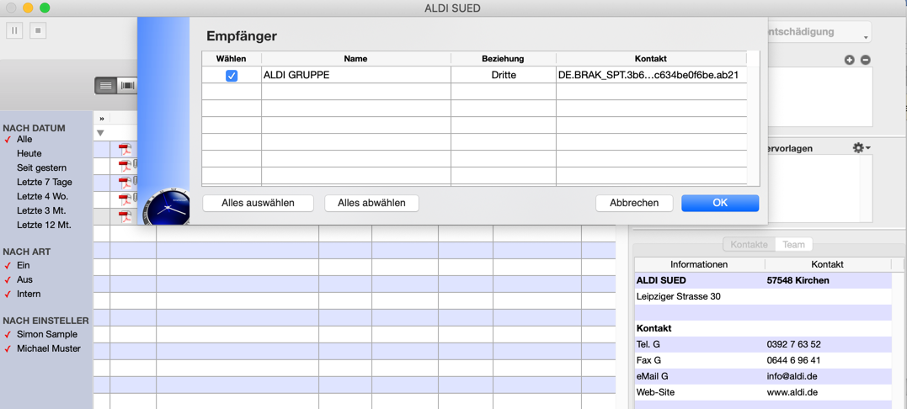Enable the Letzte 12 Mt. filter
This screenshot has width=908, height=410.
[44, 225]
